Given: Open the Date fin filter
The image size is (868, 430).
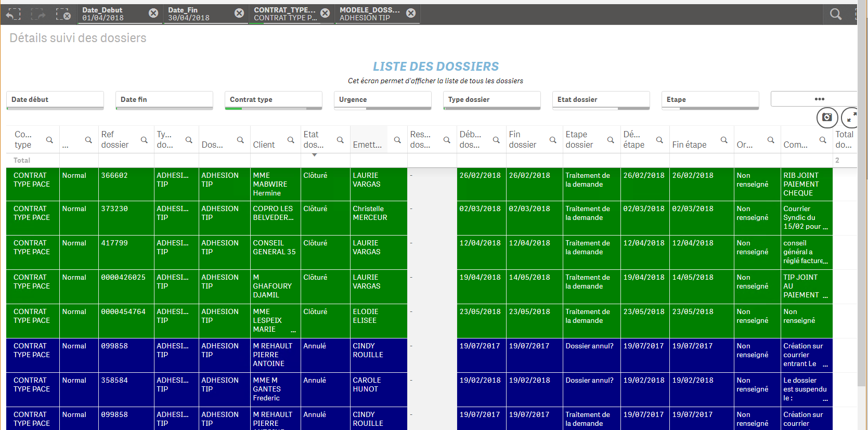Looking at the screenshot, I should coord(164,100).
